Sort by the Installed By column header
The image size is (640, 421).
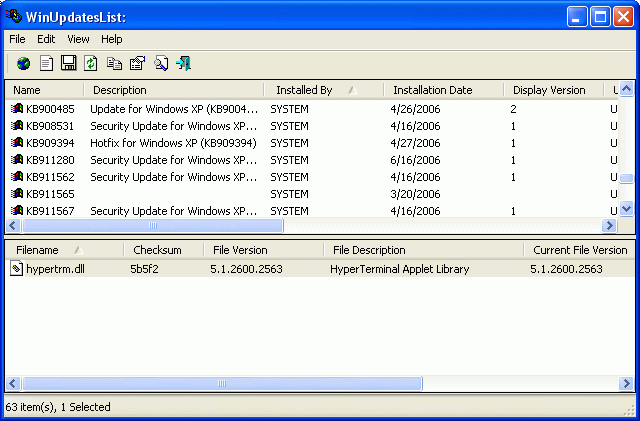coord(324,90)
